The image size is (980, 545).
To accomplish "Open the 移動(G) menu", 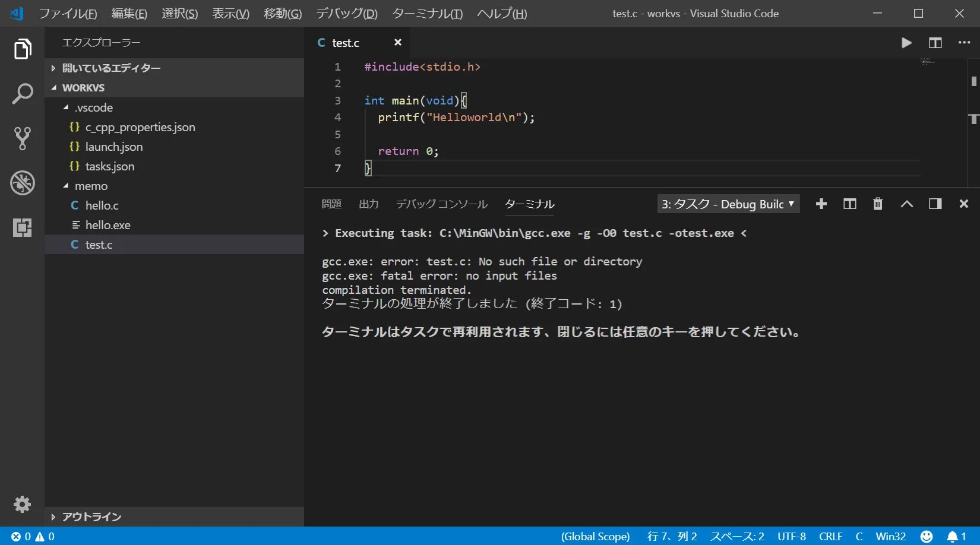I will (283, 14).
